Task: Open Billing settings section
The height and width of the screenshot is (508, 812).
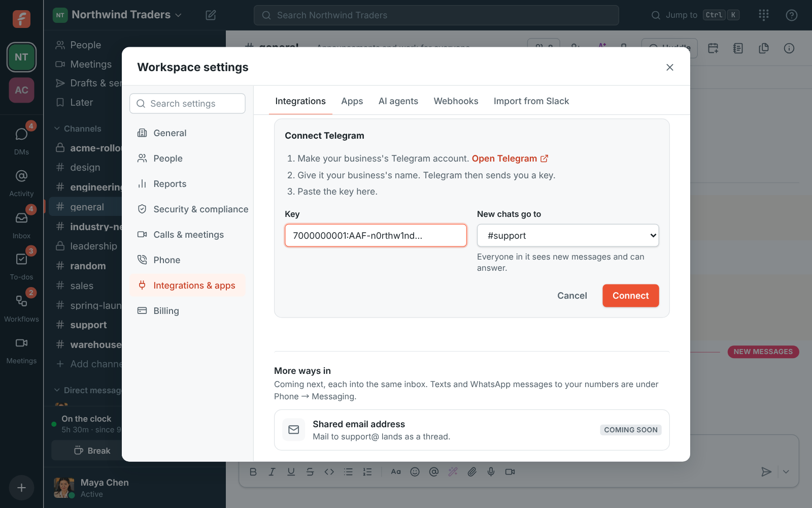Action: tap(188, 311)
